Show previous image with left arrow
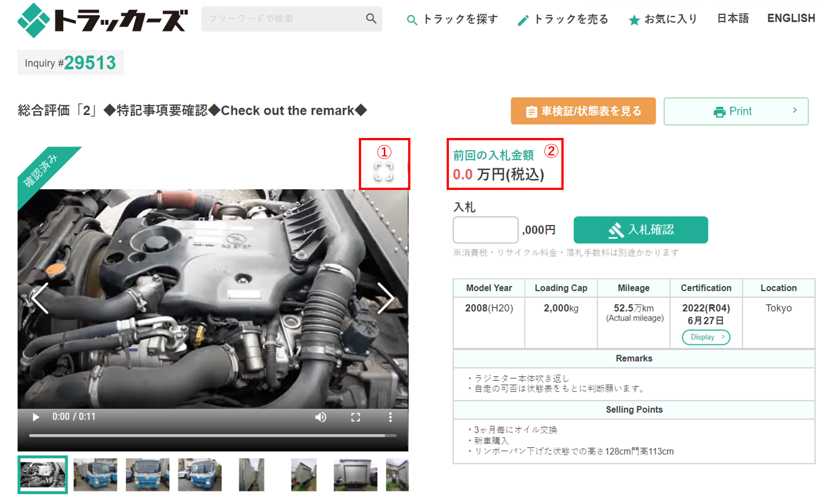The width and height of the screenshot is (836, 504). pyautogui.click(x=40, y=298)
